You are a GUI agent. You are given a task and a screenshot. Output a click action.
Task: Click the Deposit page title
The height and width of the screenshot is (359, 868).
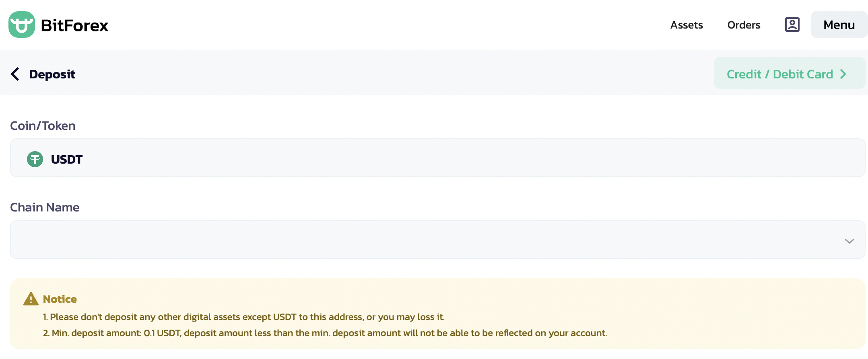click(52, 74)
